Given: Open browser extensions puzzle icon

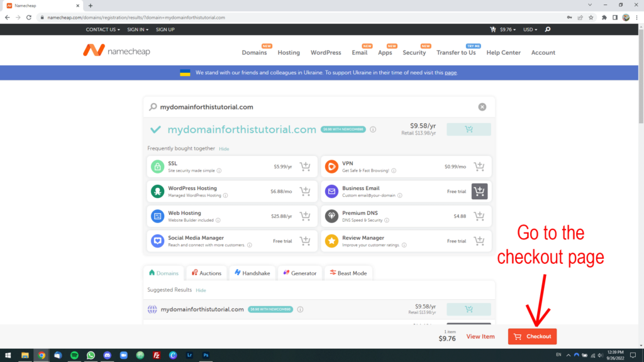Looking at the screenshot, I should click(604, 18).
